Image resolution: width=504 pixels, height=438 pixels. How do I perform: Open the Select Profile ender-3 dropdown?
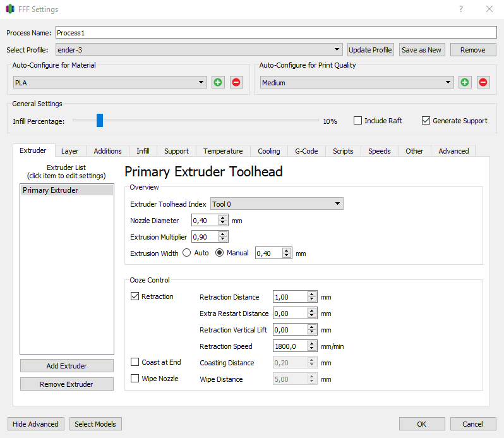(199, 49)
